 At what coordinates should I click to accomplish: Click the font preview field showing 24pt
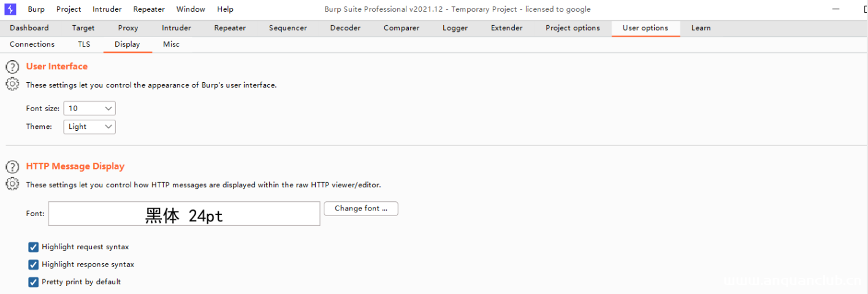tap(184, 214)
